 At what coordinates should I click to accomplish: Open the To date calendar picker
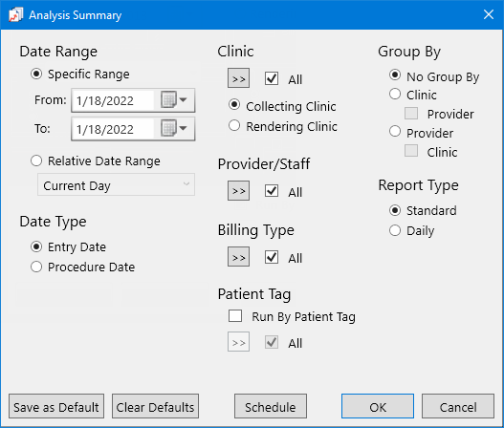[174, 128]
